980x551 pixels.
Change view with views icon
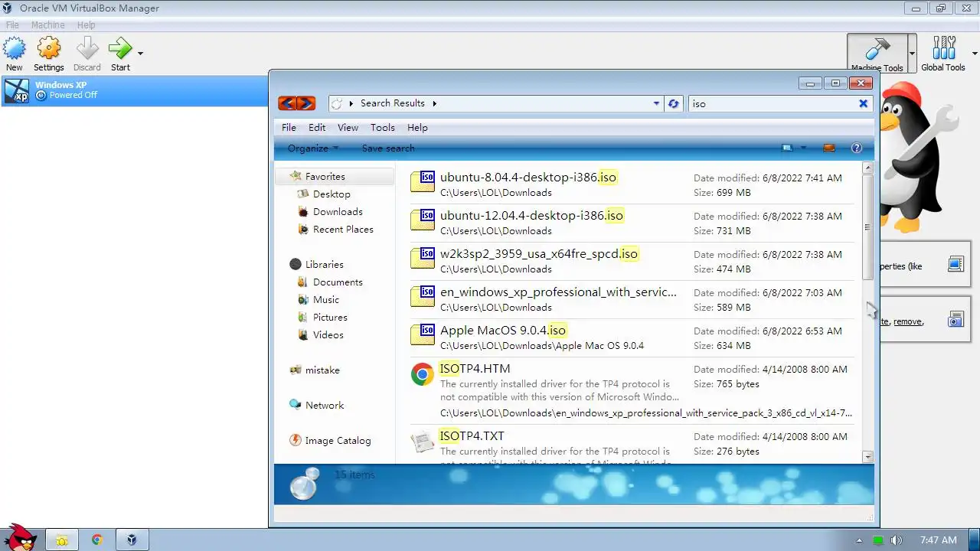click(786, 148)
